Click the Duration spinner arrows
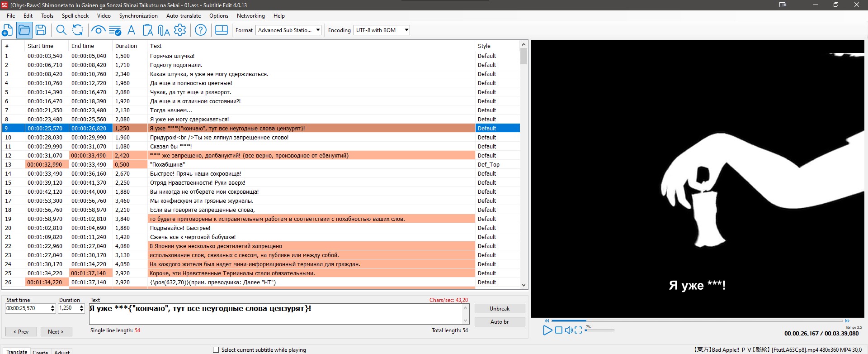Screen dimensions: 868x354 click(x=81, y=308)
